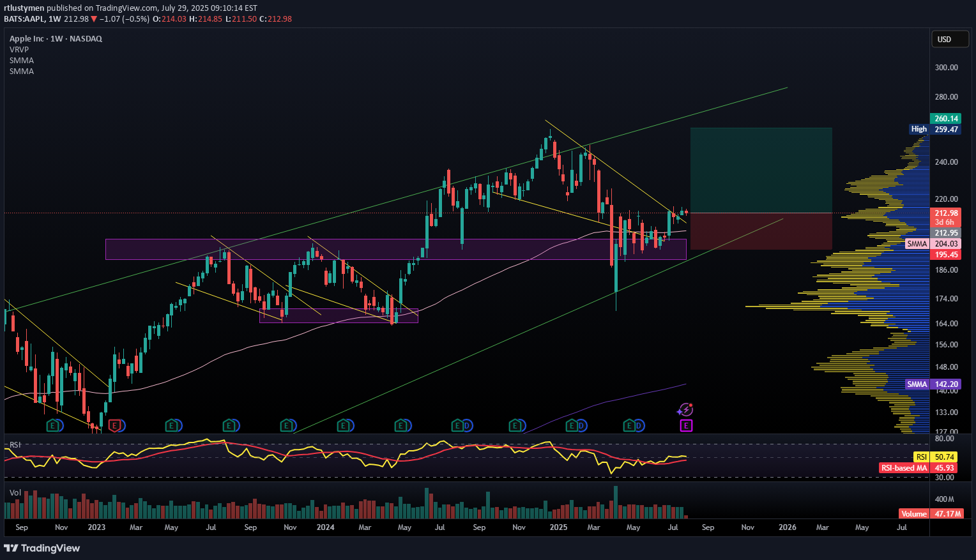The image size is (976, 560).
Task: Select the red stop-loss zone of long position
Action: [761, 231]
